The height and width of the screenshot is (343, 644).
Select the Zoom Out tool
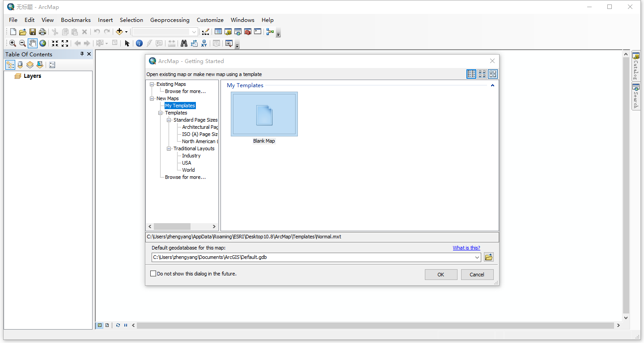point(22,43)
